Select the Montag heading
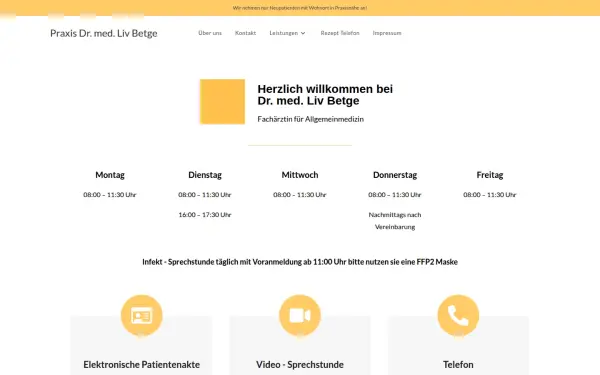Image resolution: width=600 pixels, height=375 pixels. pos(110,175)
